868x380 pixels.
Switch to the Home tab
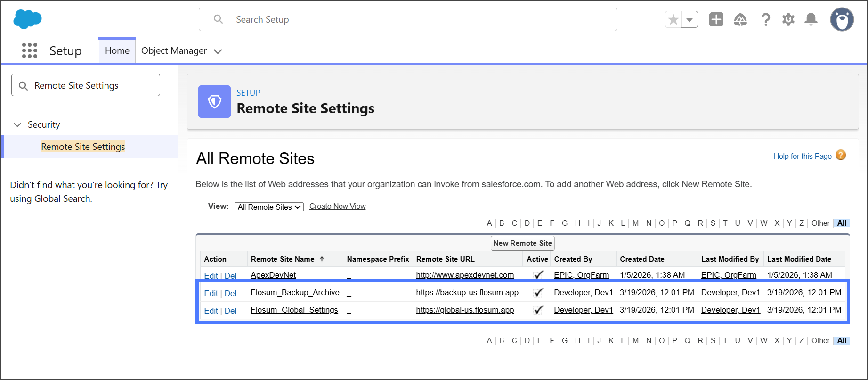click(117, 50)
